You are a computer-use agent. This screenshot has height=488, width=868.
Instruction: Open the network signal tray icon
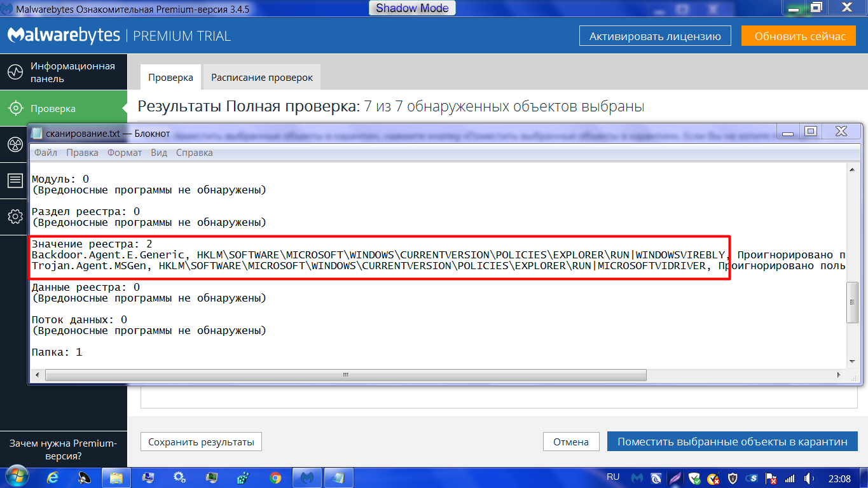(x=790, y=478)
